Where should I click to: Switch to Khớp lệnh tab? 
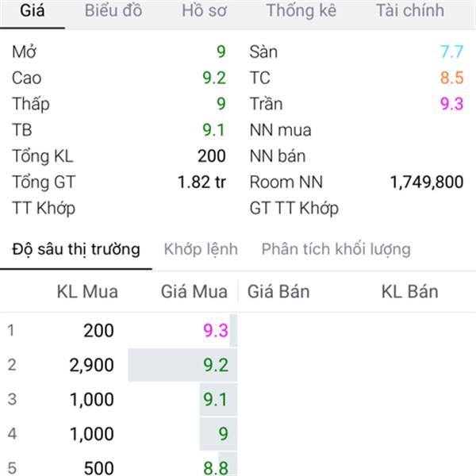tap(201, 249)
